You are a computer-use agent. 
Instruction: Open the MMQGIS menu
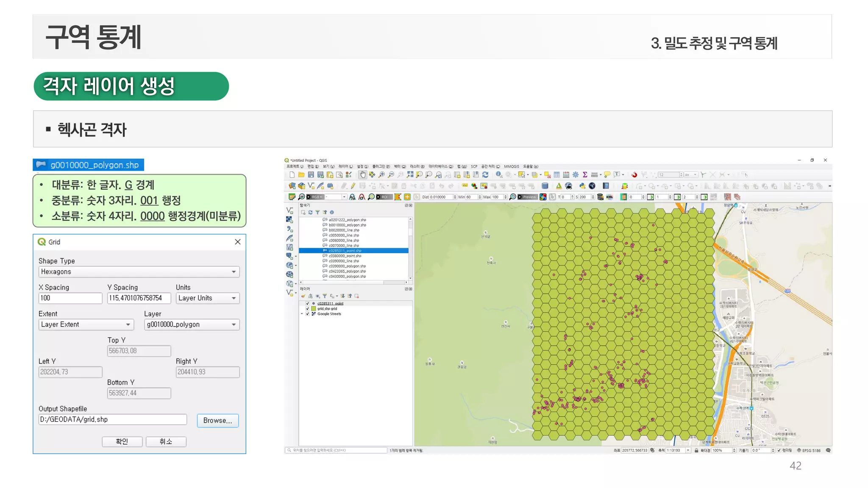(x=511, y=166)
